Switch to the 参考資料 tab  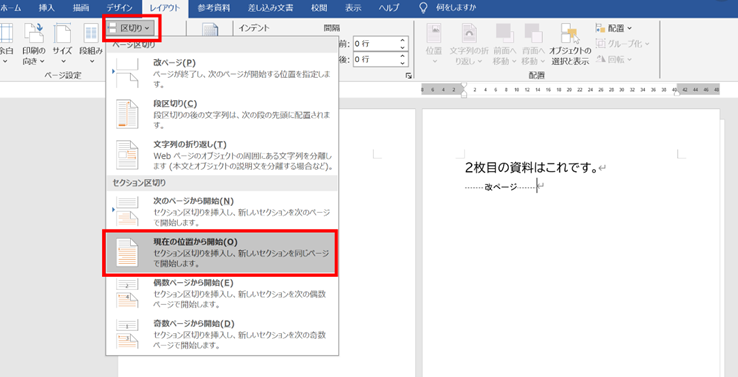[x=214, y=8]
